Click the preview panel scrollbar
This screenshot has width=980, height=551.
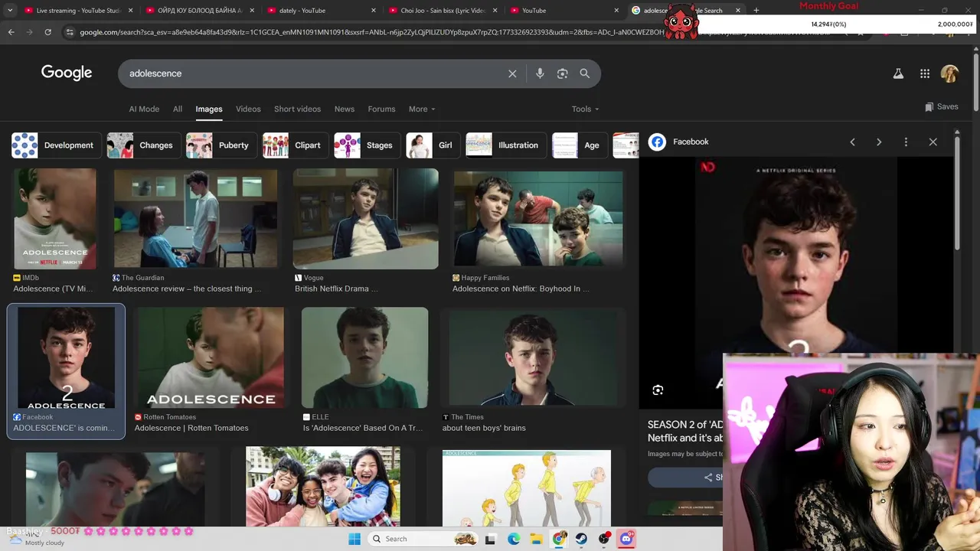pyautogui.click(x=957, y=191)
